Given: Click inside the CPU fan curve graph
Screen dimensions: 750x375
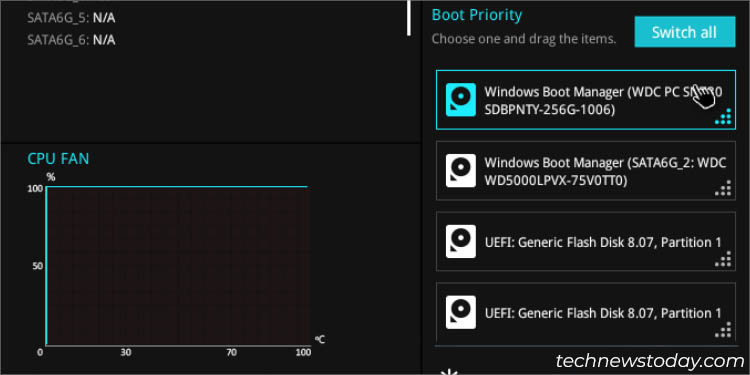Looking at the screenshot, I should [x=178, y=265].
